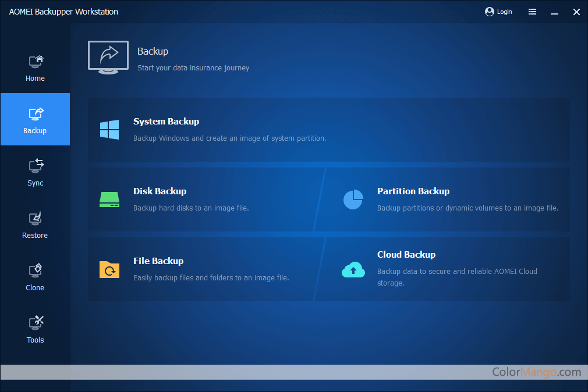Click the Cloud Backup cloud icon
The width and height of the screenshot is (588, 392).
[x=353, y=269]
